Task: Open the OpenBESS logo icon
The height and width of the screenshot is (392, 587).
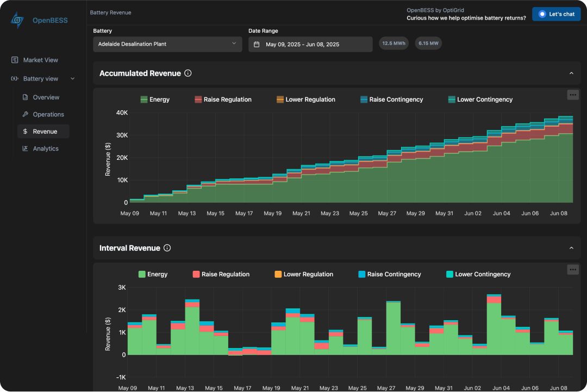Action: [x=16, y=20]
